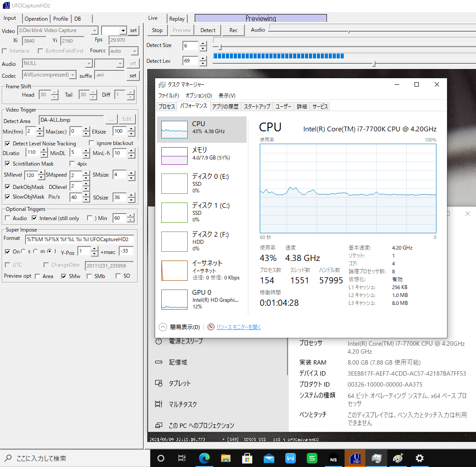Screen dimensions: 476x467
Task: Click the Detect Lev slider handle
Action: 374,64
